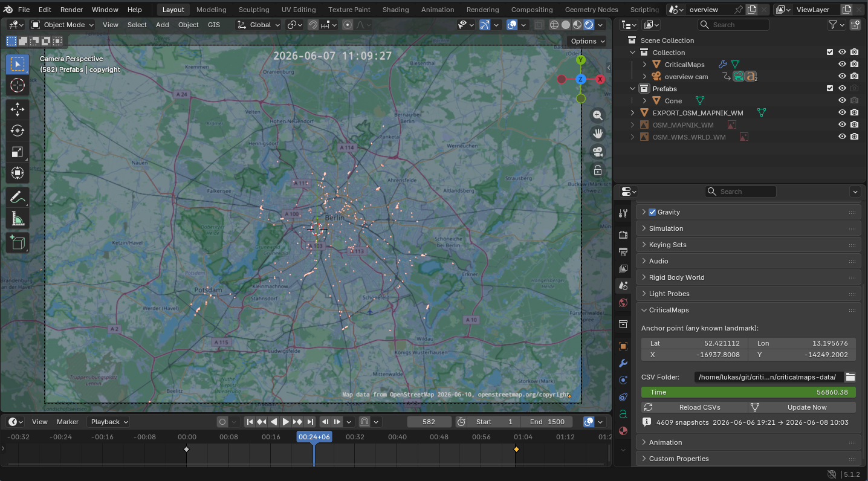Open the Modifiers properties tab

[623, 363]
